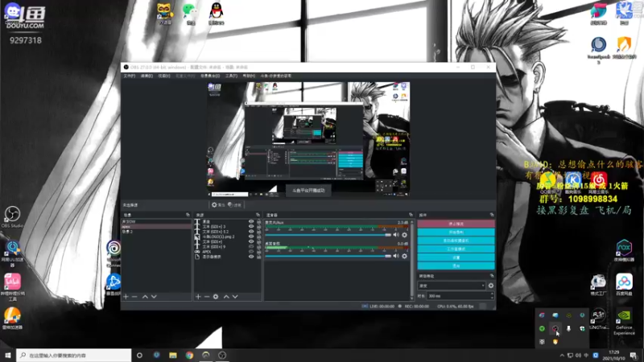The image size is (644, 362).
Task: Move the selected source up
Action: pyautogui.click(x=226, y=296)
